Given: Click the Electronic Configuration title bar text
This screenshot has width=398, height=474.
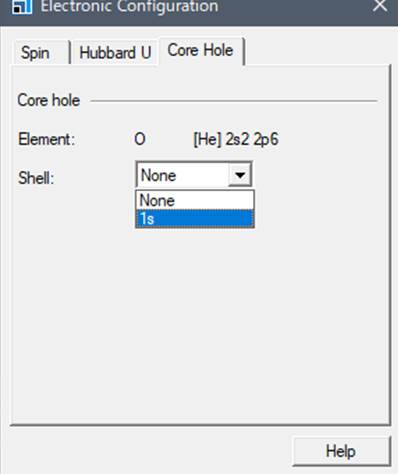Looking at the screenshot, I should pos(130,6).
